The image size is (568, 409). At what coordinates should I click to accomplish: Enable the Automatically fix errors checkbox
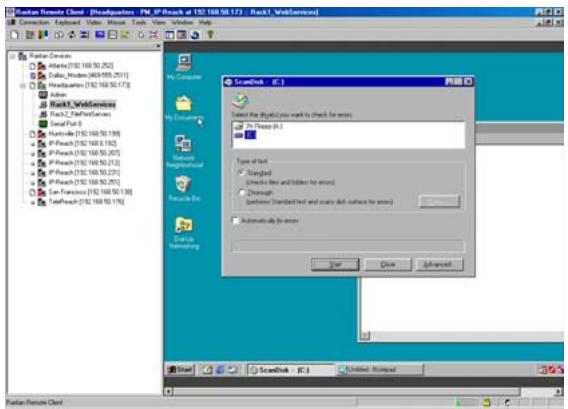pyautogui.click(x=235, y=221)
